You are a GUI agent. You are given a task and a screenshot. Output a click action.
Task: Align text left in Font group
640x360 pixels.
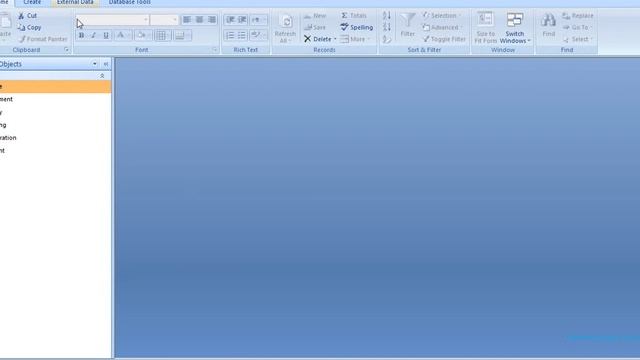coord(187,20)
